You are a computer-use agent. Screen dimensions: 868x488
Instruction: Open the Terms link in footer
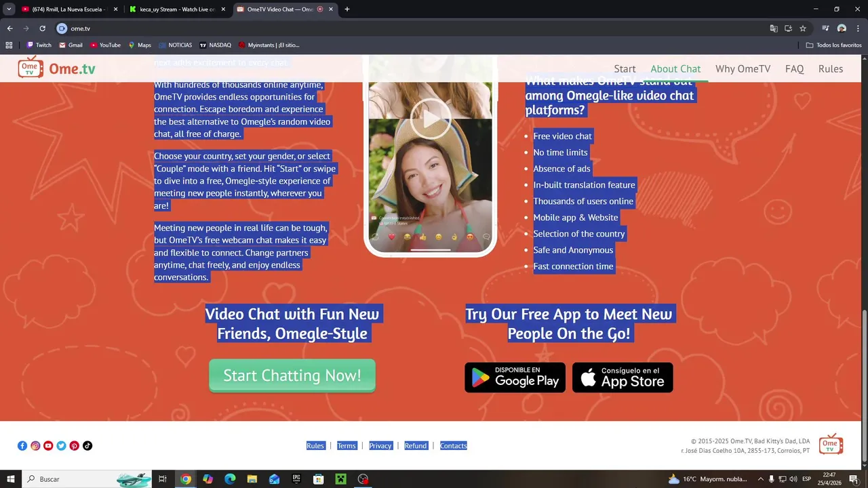347,445
